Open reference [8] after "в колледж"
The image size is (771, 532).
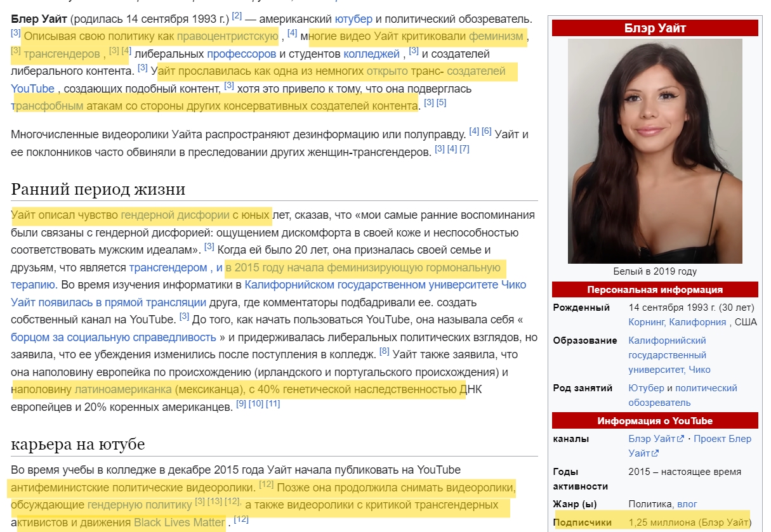(385, 351)
